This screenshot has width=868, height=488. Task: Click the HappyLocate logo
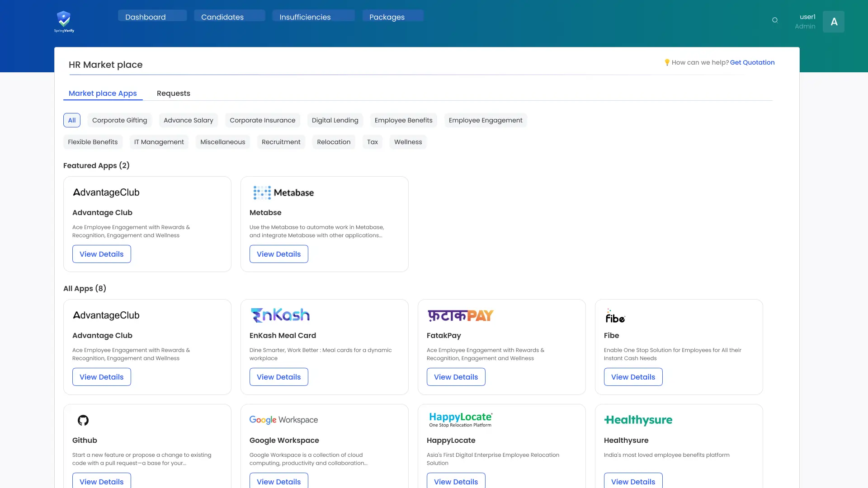[461, 420]
